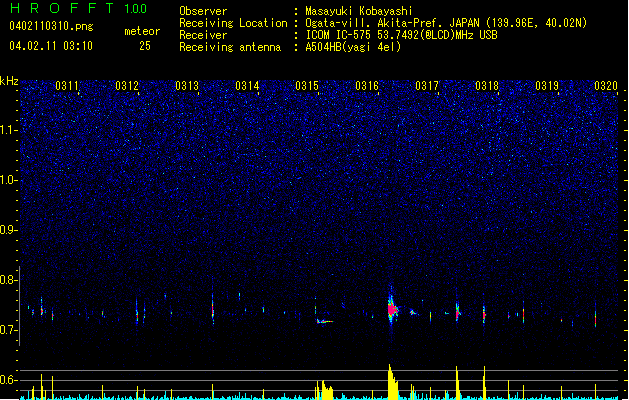
Task: Click the 0315 time marker
Action: coord(307,86)
